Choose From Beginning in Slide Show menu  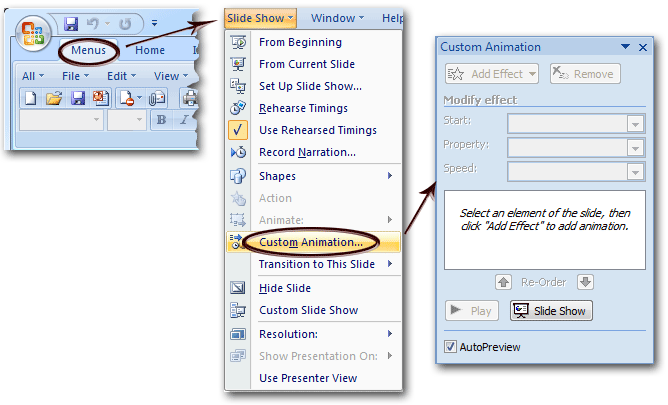300,42
